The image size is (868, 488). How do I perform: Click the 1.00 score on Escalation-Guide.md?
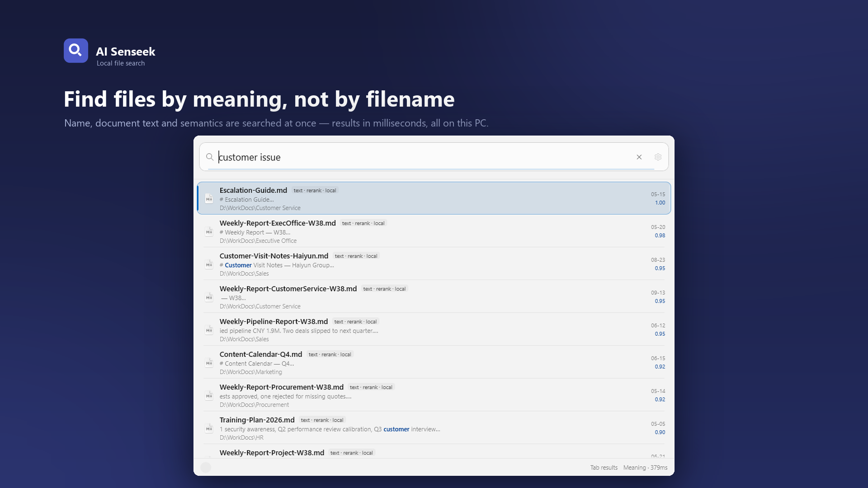pyautogui.click(x=660, y=203)
